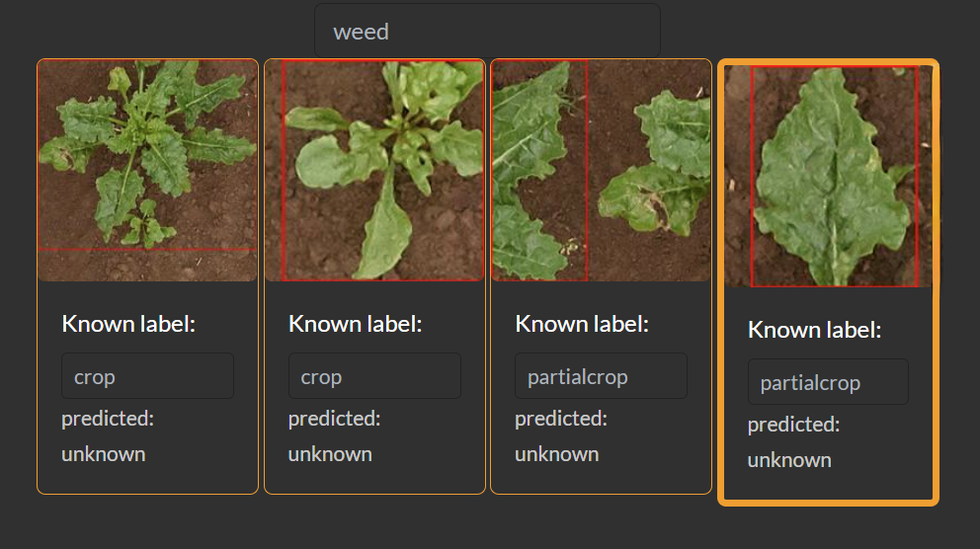This screenshot has height=549, width=980.
Task: Click the third card's partialcrop label field
Action: [601, 376]
